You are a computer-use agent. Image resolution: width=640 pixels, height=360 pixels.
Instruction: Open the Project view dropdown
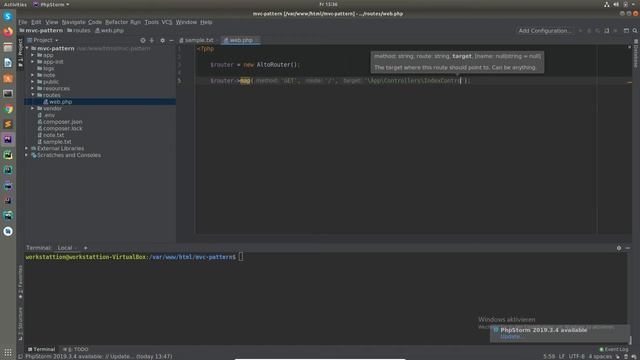click(43, 40)
